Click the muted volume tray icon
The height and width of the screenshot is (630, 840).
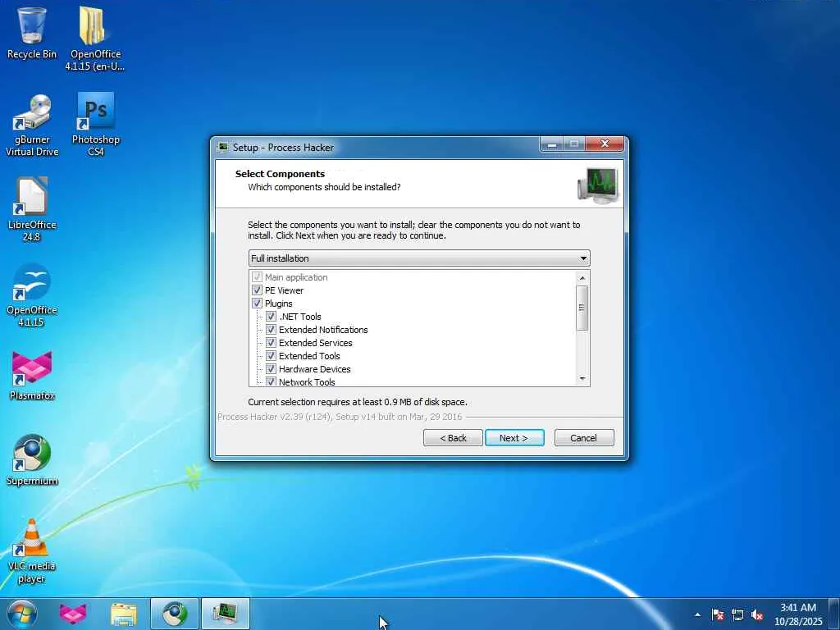pos(757,614)
